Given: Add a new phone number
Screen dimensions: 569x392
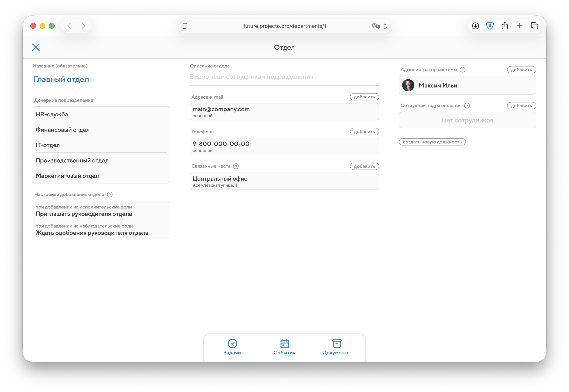Looking at the screenshot, I should [364, 132].
